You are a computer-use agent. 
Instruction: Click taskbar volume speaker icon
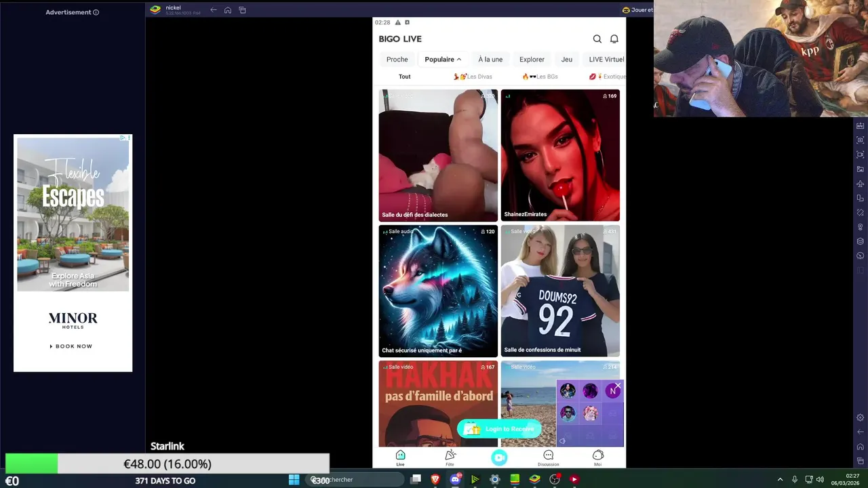coord(820,479)
